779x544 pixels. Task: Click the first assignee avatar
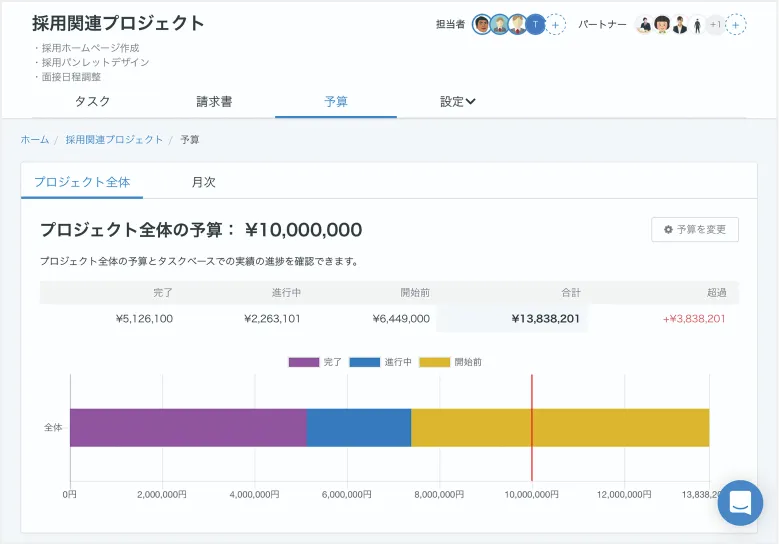[482, 25]
